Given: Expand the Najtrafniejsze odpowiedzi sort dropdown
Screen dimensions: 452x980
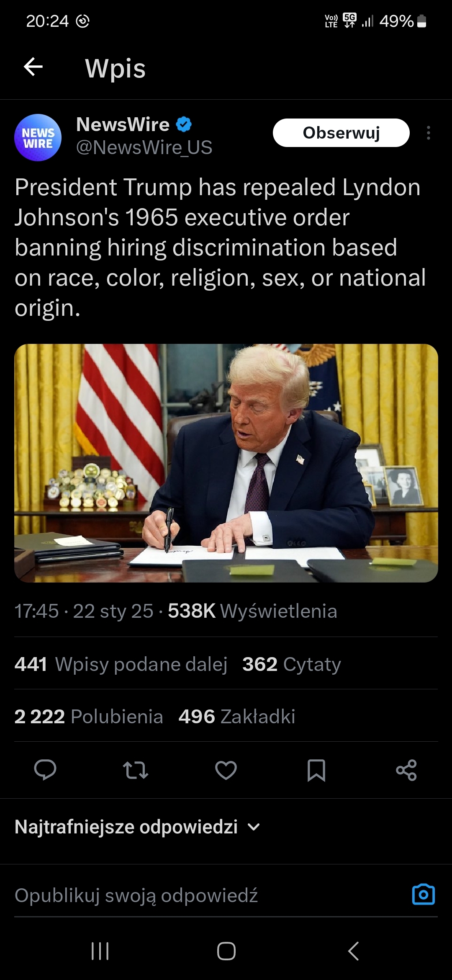Looking at the screenshot, I should [x=137, y=827].
